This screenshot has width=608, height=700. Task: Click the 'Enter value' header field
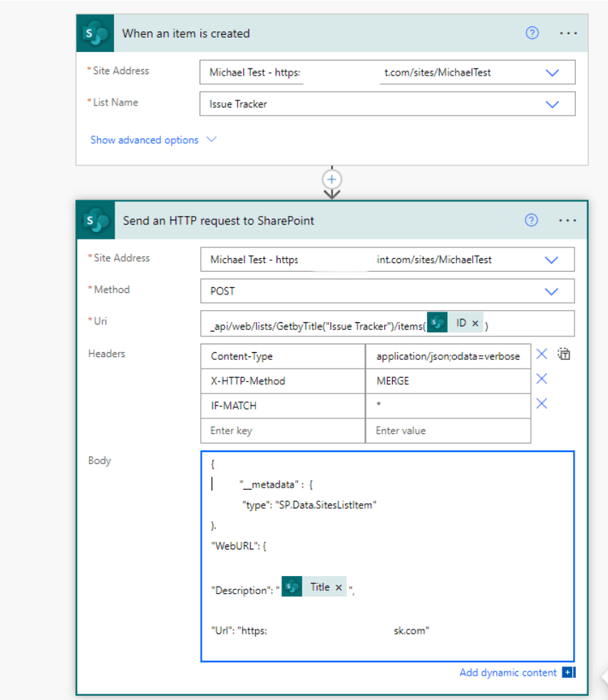point(448,431)
